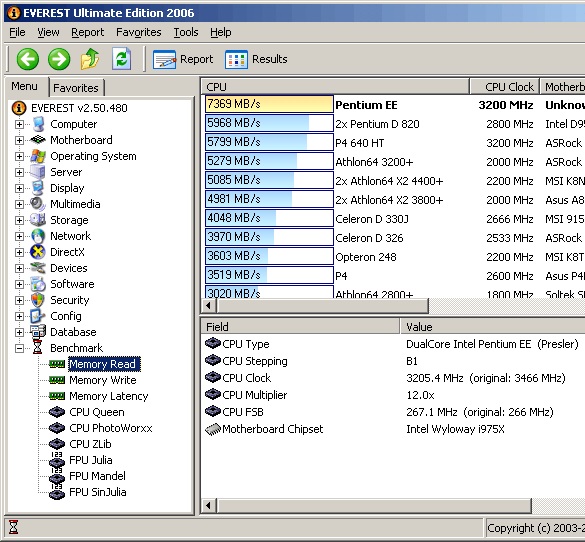Click the 4048 MB/s result bar

269,218
